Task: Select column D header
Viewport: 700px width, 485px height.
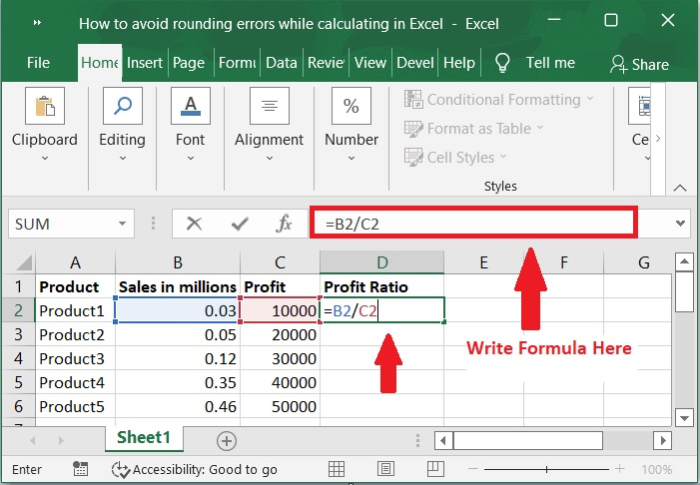Action: (382, 263)
